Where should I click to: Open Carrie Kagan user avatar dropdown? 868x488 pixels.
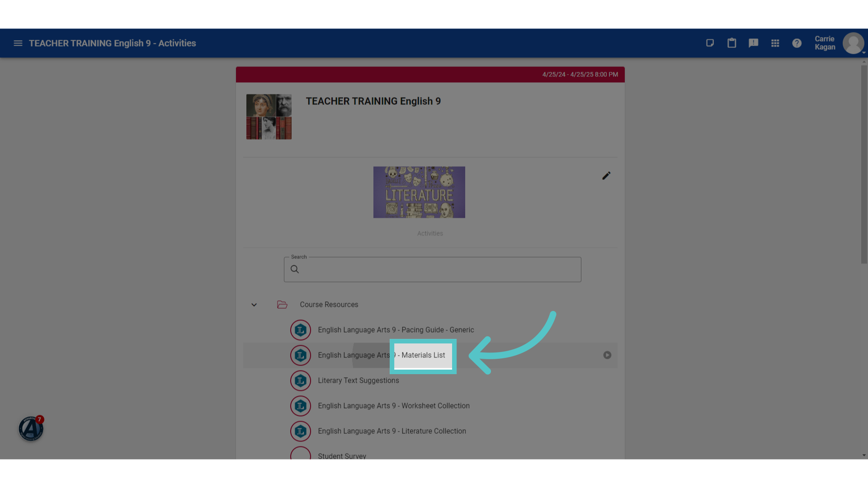[x=854, y=43]
